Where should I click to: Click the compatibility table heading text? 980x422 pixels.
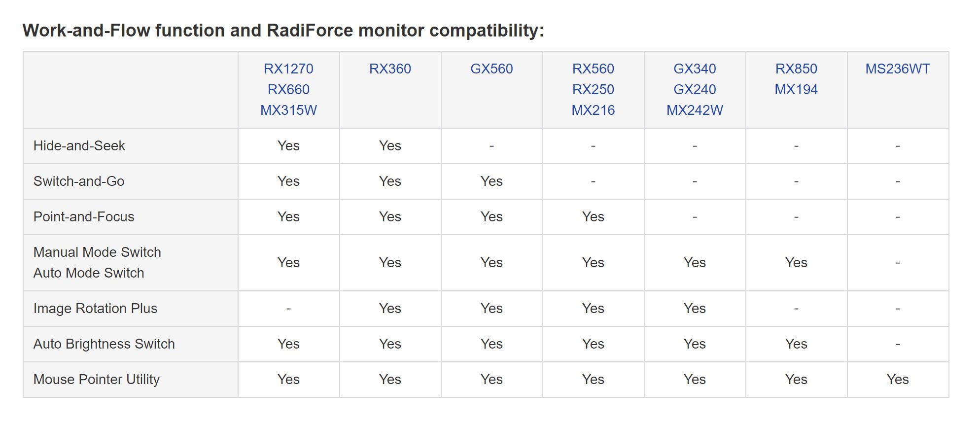tap(283, 31)
